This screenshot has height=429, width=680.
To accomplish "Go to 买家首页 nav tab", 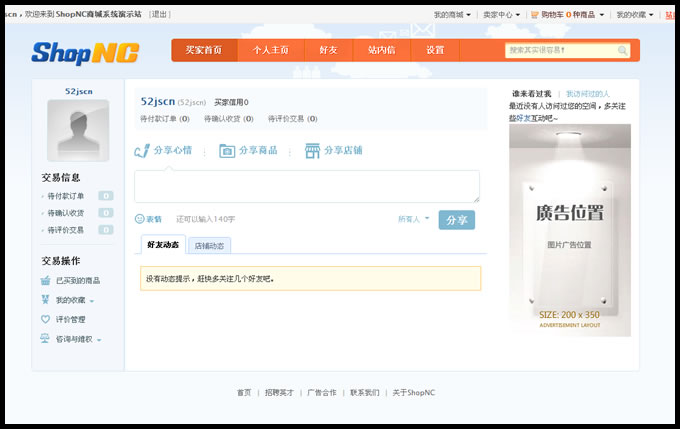I will tap(204, 50).
